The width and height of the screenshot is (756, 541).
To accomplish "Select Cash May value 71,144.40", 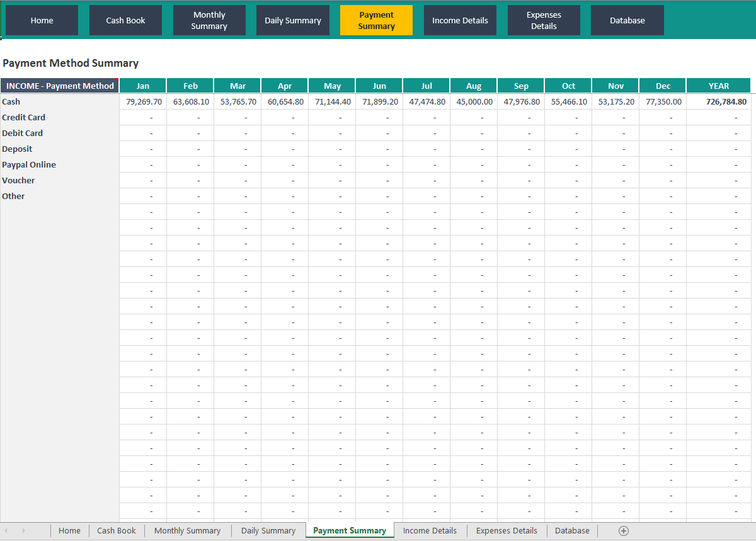I will tap(332, 101).
